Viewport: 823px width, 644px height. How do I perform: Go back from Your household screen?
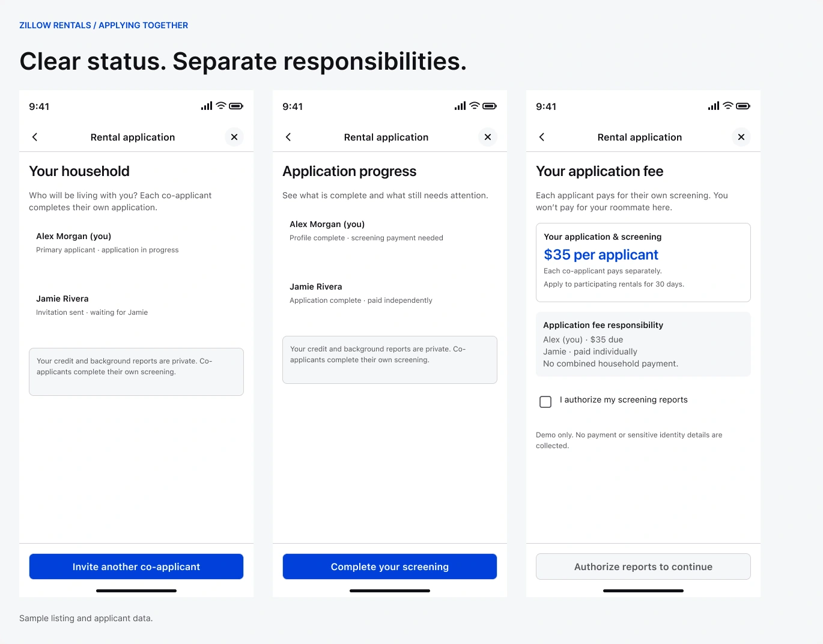click(35, 137)
